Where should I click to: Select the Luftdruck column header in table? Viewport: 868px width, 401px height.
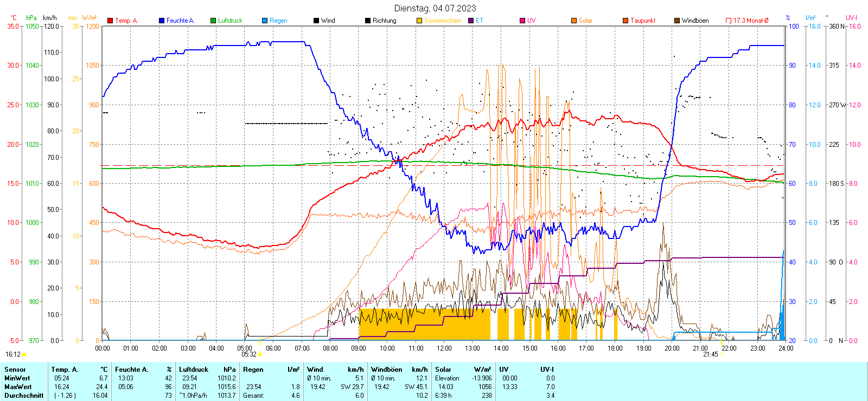pyautogui.click(x=194, y=370)
